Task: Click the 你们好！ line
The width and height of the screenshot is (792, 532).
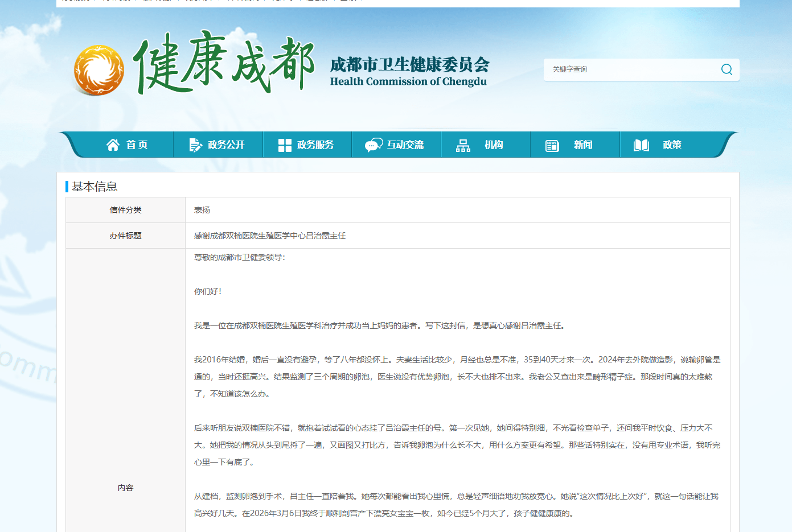Action: pos(208,291)
